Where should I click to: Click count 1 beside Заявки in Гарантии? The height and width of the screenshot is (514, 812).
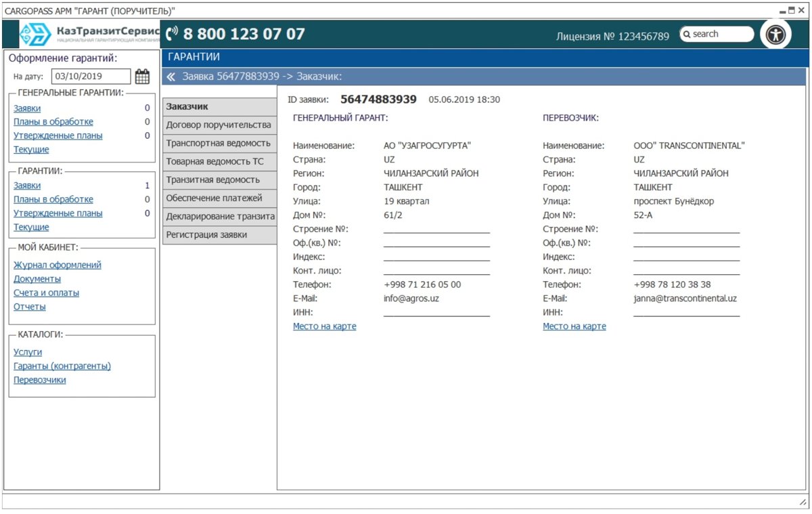(147, 186)
